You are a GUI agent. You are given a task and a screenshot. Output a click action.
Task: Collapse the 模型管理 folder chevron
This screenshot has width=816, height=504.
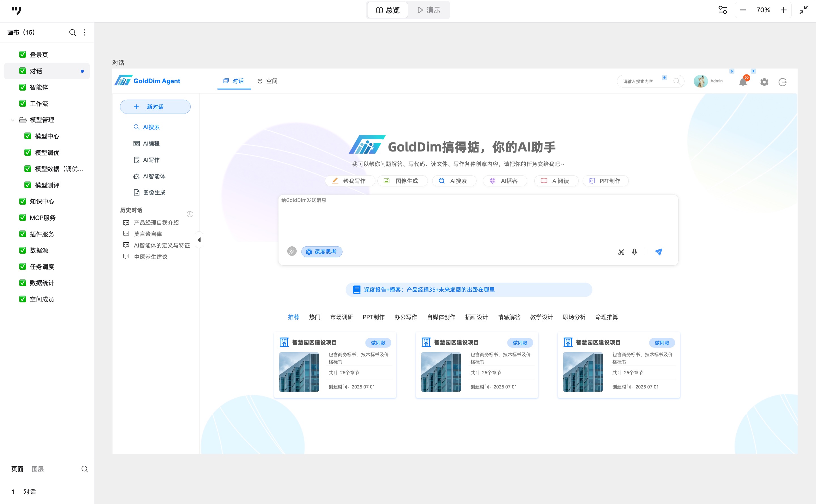pyautogui.click(x=12, y=120)
